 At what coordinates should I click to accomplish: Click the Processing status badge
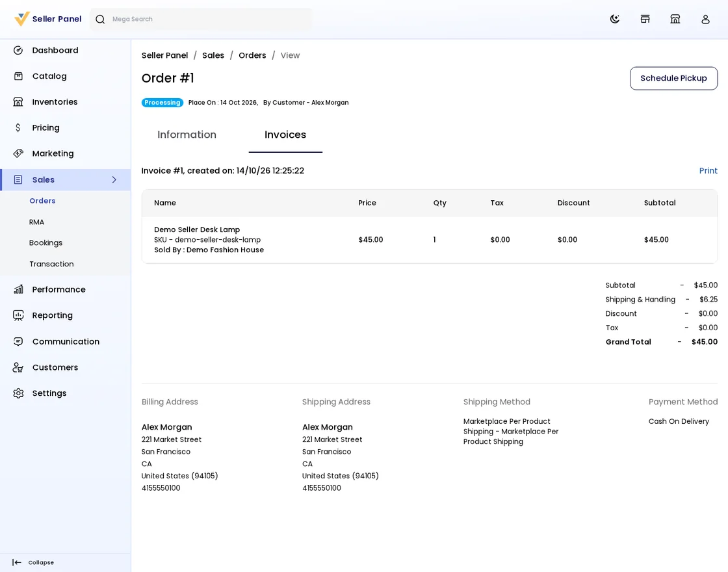(162, 103)
